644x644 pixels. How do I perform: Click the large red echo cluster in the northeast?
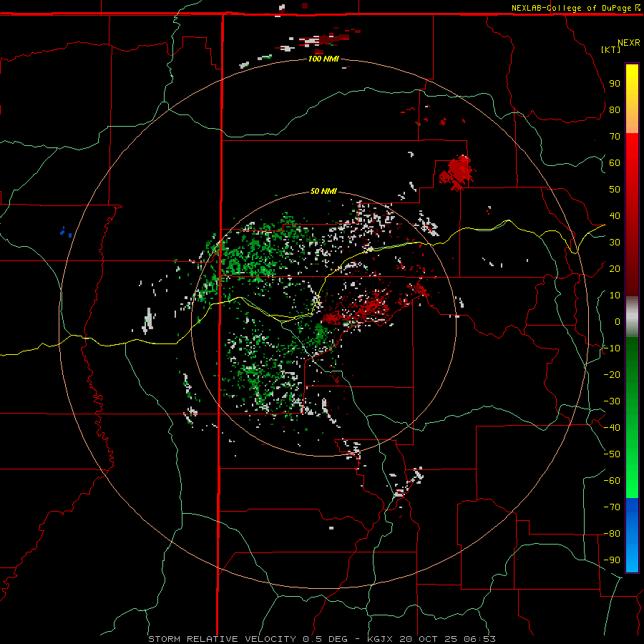(457, 172)
